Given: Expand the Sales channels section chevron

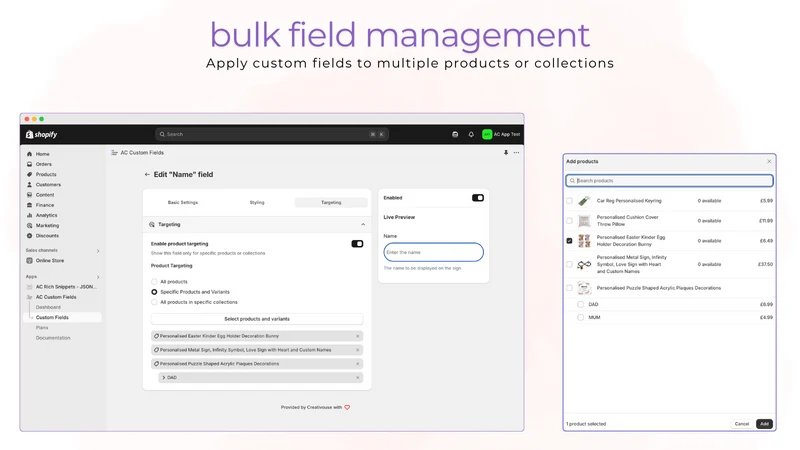Looking at the screenshot, I should coord(98,251).
